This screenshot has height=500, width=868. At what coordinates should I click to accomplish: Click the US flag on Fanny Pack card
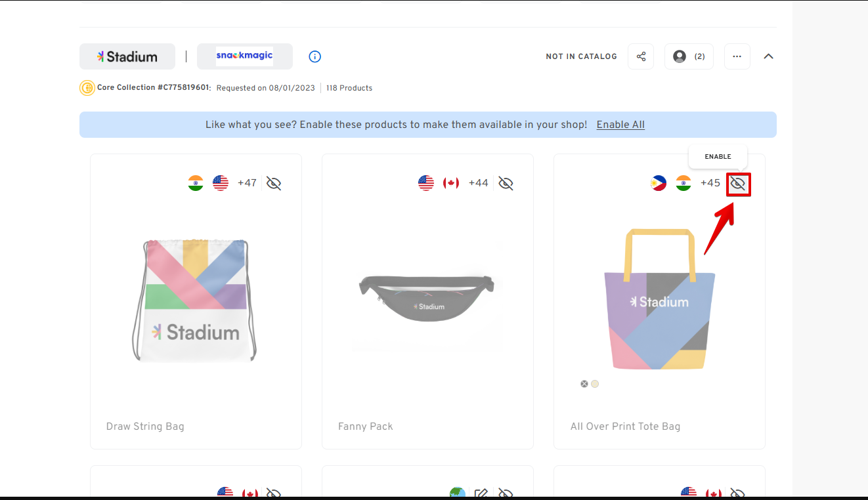click(426, 183)
